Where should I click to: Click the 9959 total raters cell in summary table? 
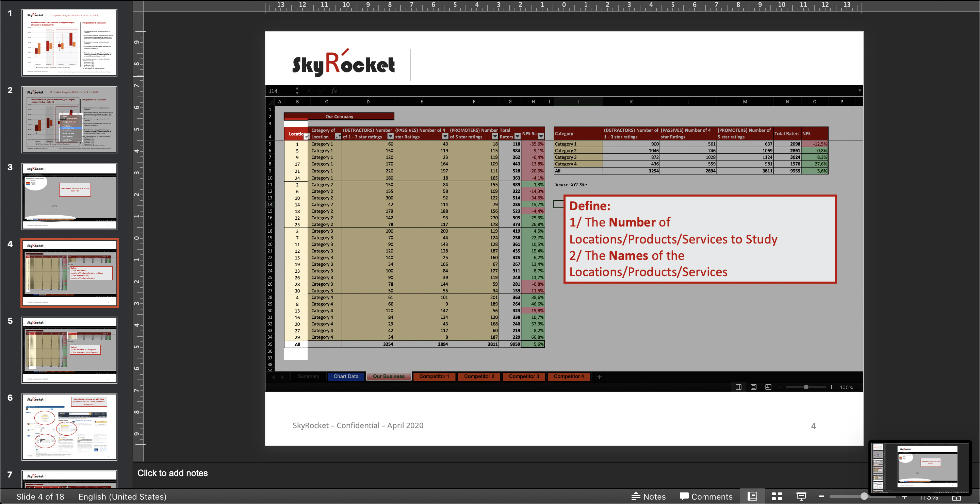click(787, 171)
